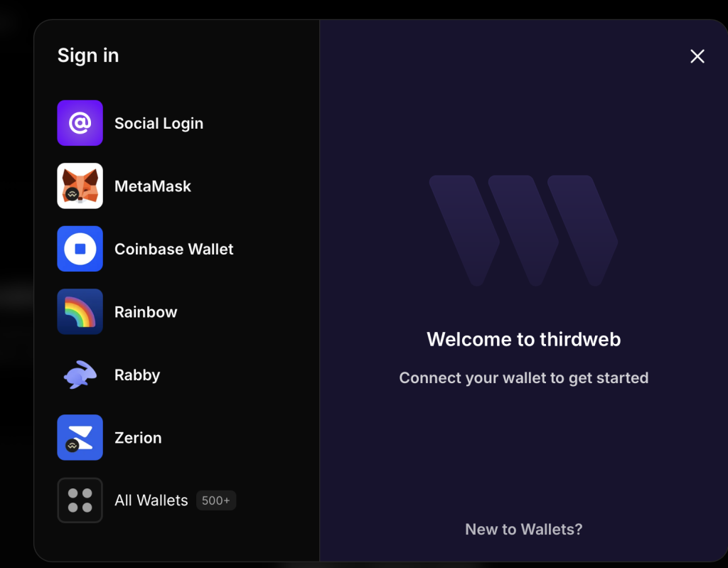The height and width of the screenshot is (568, 728).
Task: Select the MetaMask fox icon
Action: 80,186
